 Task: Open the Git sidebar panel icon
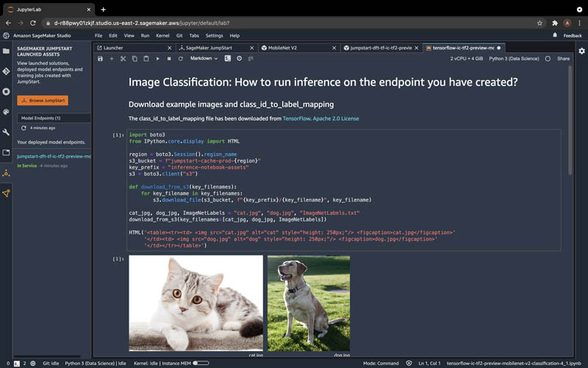6,71
